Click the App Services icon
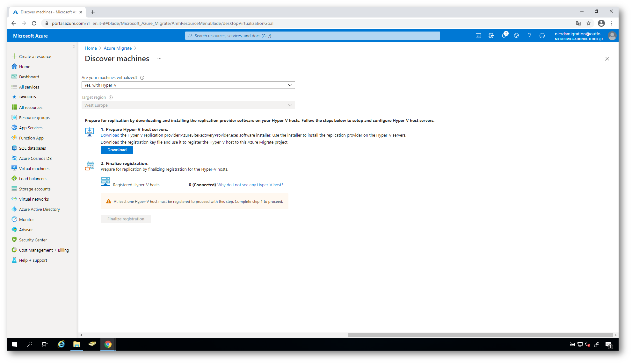Image resolution: width=632 pixels, height=364 pixels. (x=14, y=128)
